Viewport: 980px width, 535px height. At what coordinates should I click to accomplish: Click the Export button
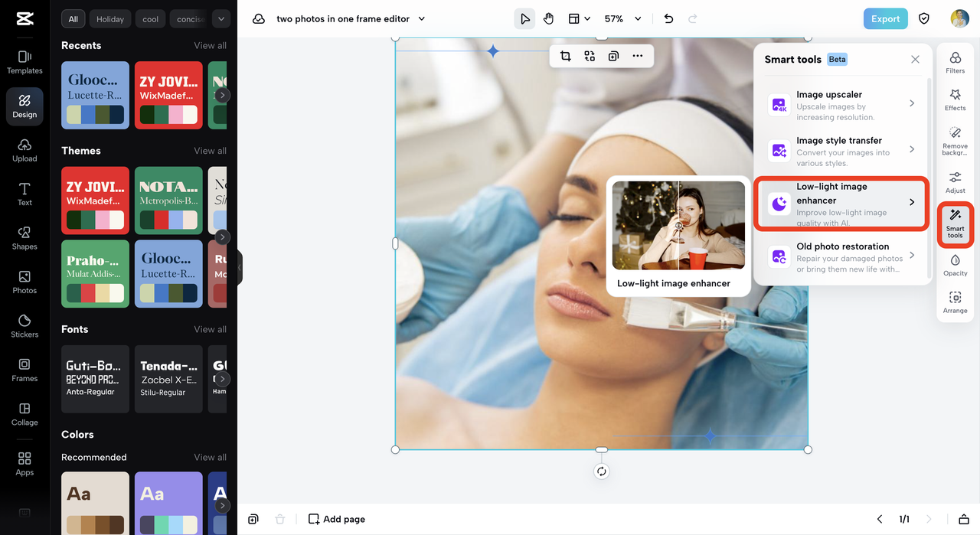[x=885, y=18]
